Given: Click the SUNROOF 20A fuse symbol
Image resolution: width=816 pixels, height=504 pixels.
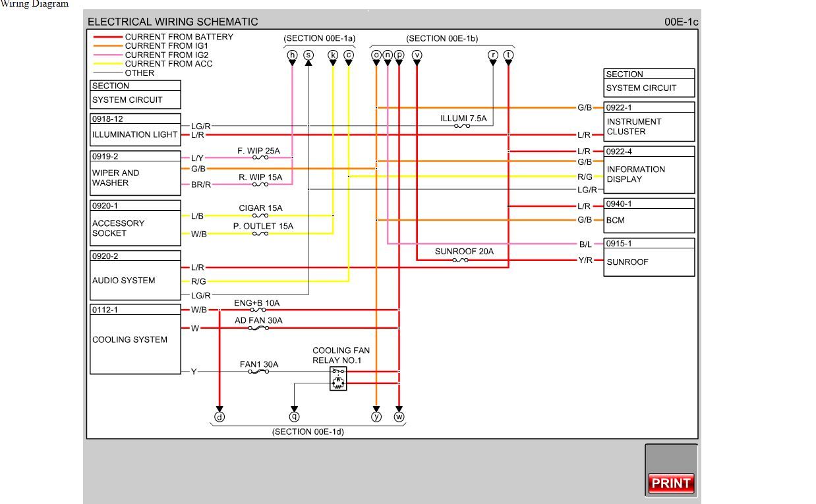Looking at the screenshot, I should pos(461,260).
